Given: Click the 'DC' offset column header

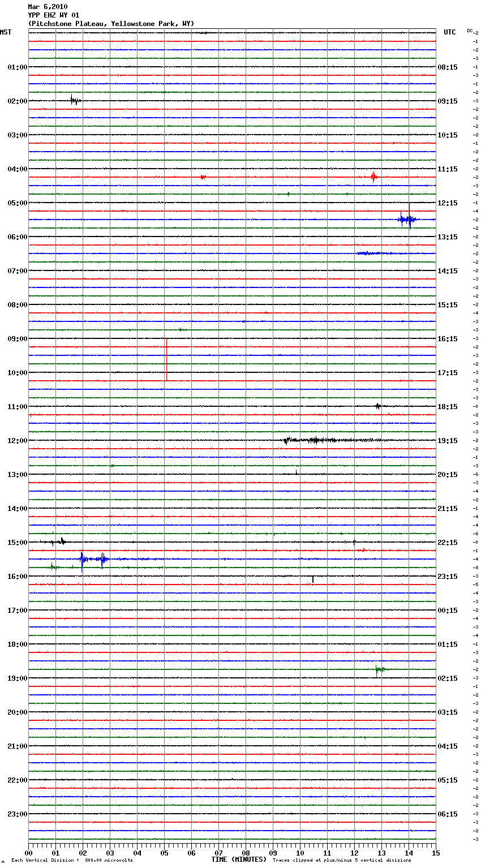Looking at the screenshot, I should pyautogui.click(x=470, y=31).
